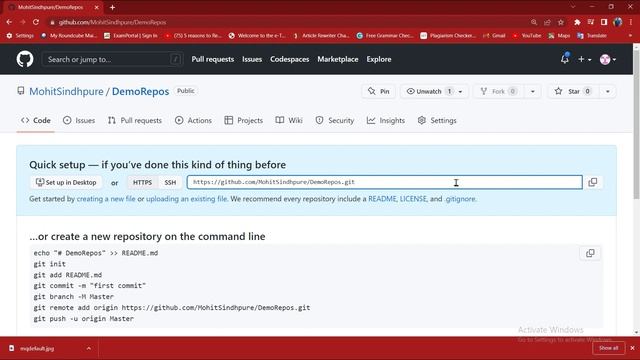
Task: Open the repository Pull requests tab
Action: point(135,120)
